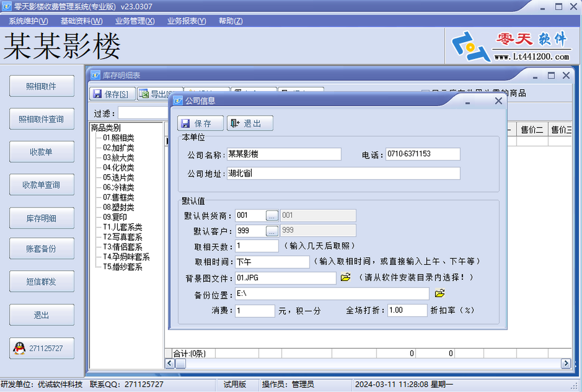Click the 公司名称 input field

(284, 154)
